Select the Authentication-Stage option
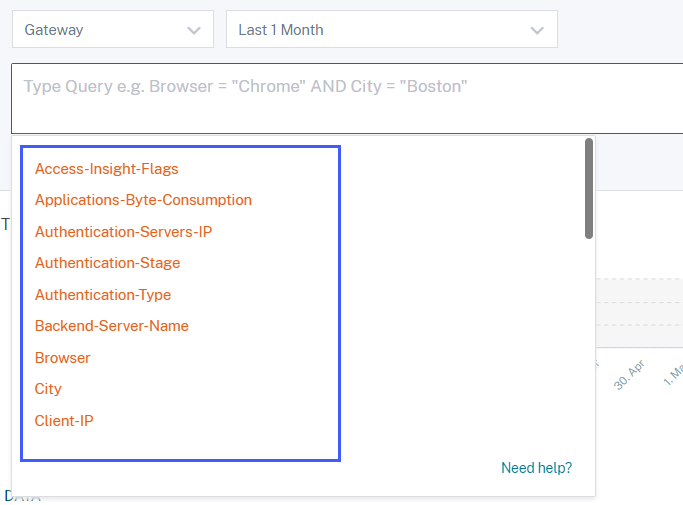 tap(107, 263)
